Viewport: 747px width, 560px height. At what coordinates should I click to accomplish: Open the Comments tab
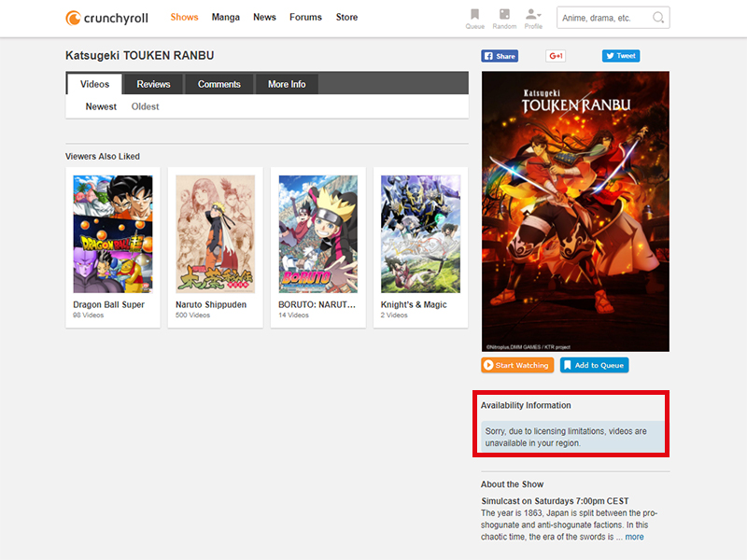tap(218, 84)
